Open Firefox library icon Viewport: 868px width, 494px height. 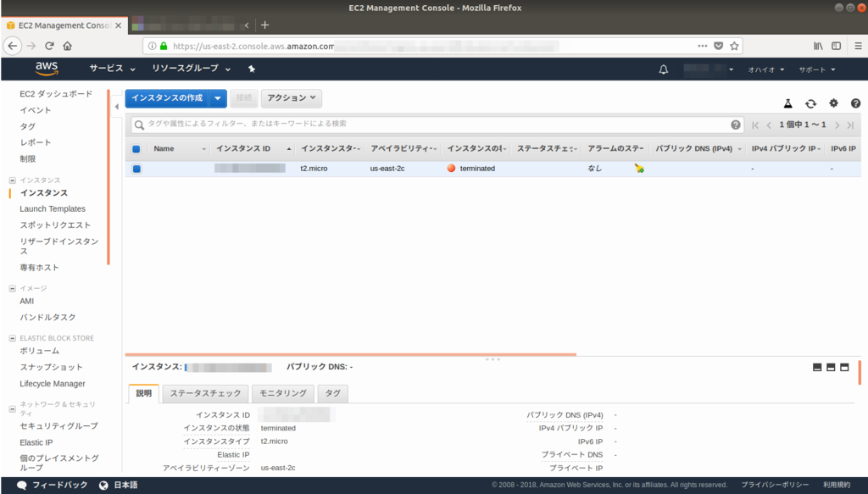click(818, 46)
